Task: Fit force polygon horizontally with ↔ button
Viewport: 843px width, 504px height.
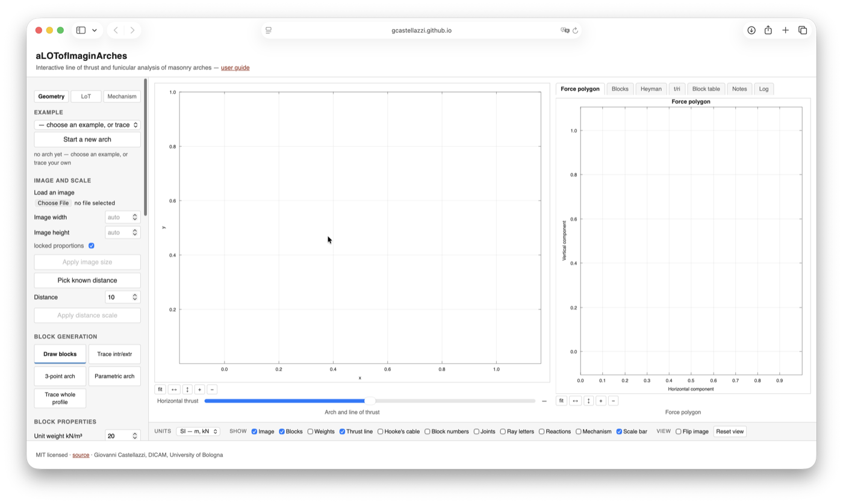Action: click(x=575, y=400)
